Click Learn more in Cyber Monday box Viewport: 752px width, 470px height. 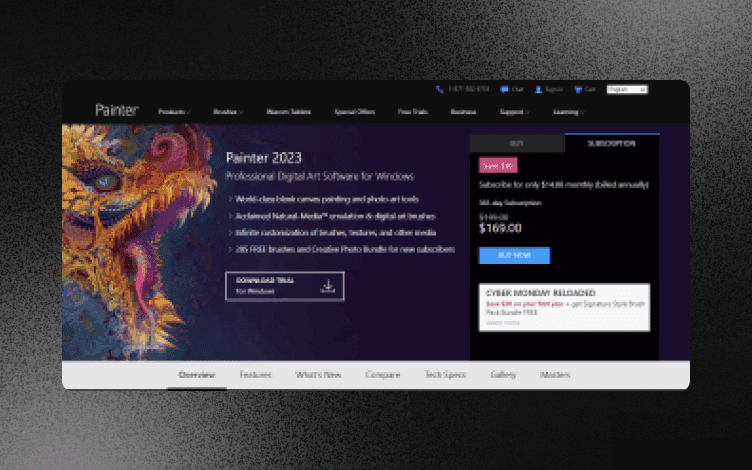pos(503,323)
